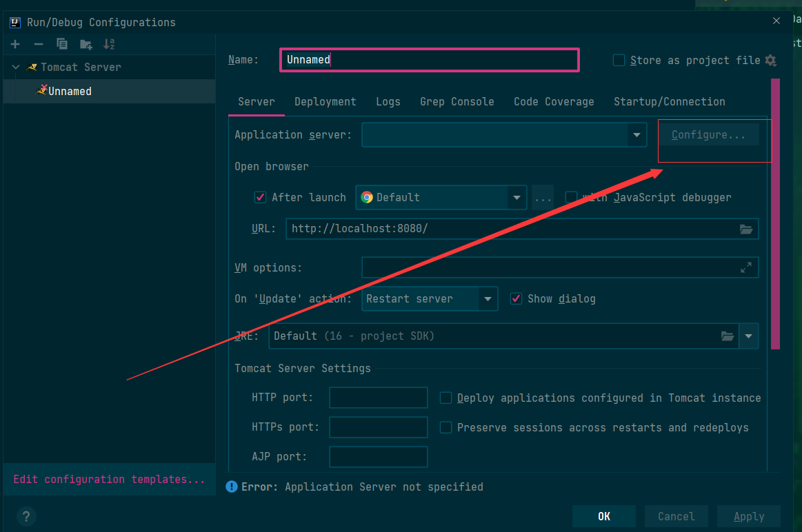Click the Apply button
802x532 pixels.
point(749,516)
